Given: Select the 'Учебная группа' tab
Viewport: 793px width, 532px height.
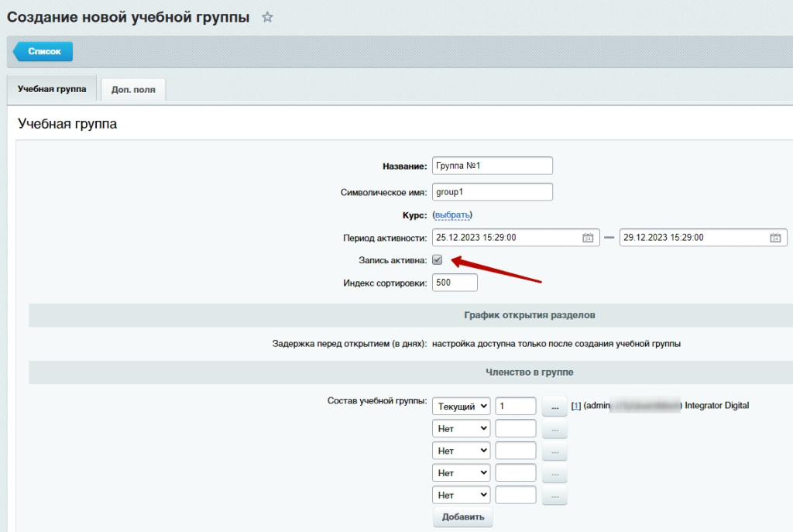Looking at the screenshot, I should point(52,89).
